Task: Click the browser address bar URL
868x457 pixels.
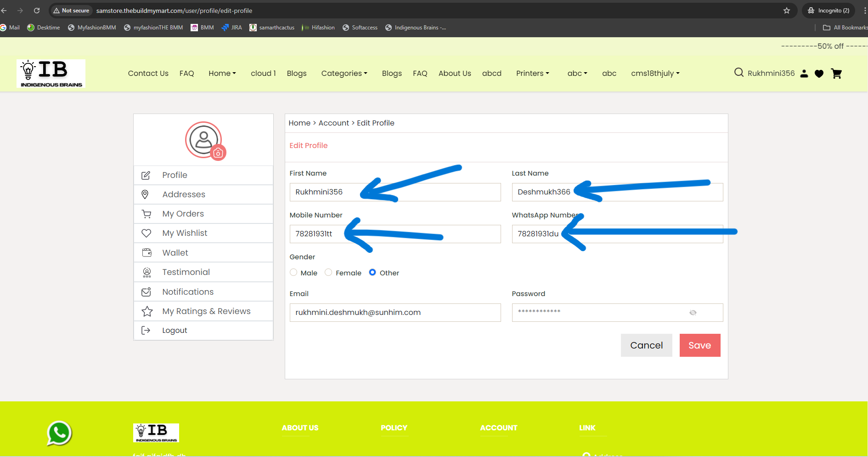Action: pos(174,11)
